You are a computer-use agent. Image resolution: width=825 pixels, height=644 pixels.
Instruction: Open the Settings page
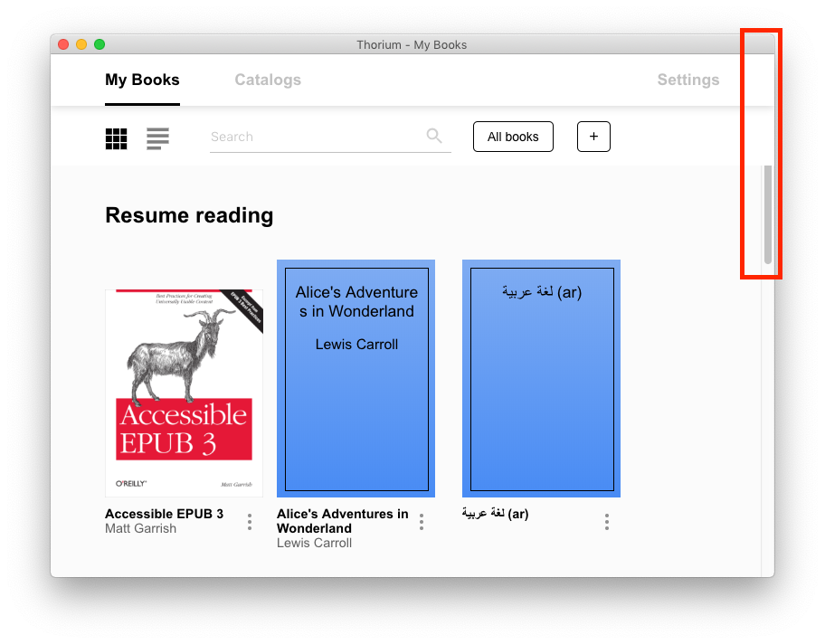click(687, 80)
